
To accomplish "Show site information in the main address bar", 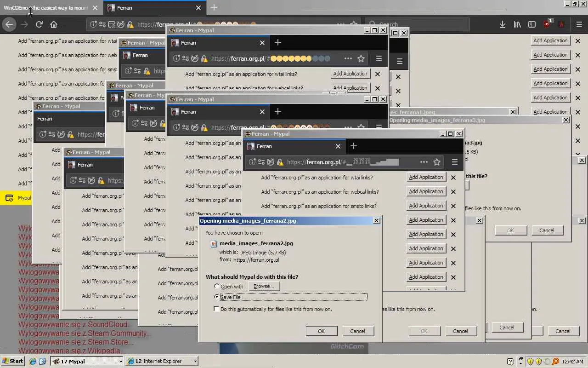I will tap(93, 24).
